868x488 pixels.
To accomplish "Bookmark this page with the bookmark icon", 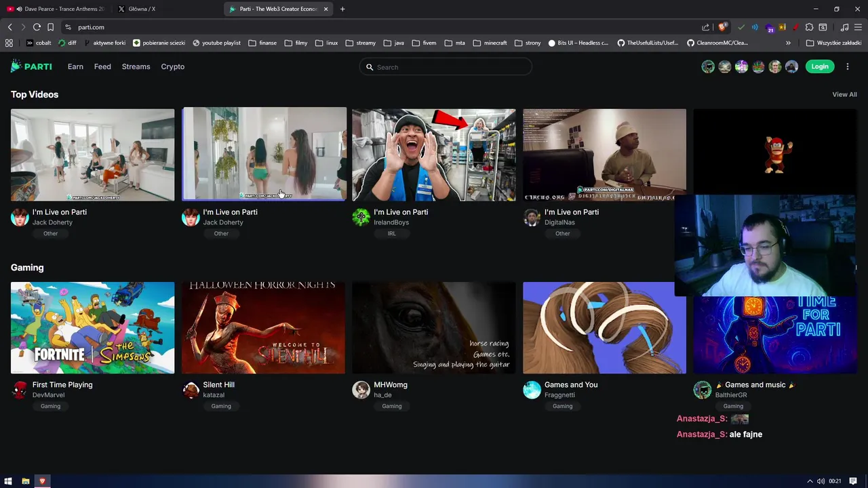I will [50, 27].
